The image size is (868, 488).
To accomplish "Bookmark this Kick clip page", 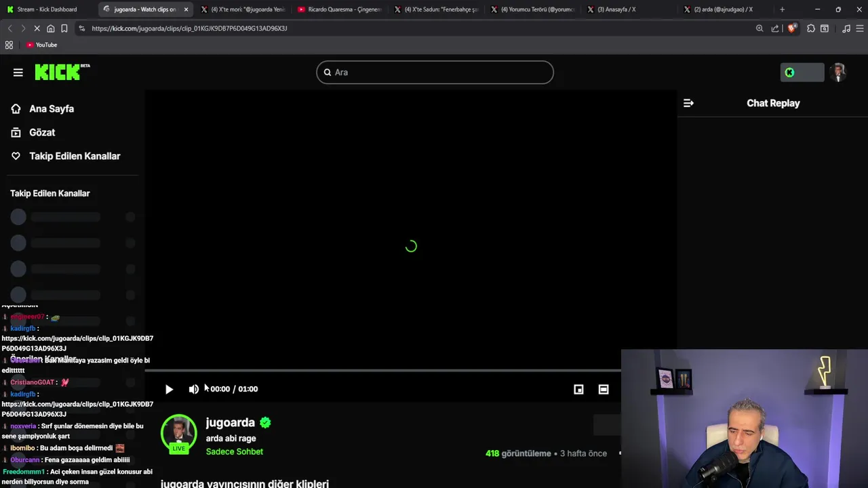I will coord(64,28).
